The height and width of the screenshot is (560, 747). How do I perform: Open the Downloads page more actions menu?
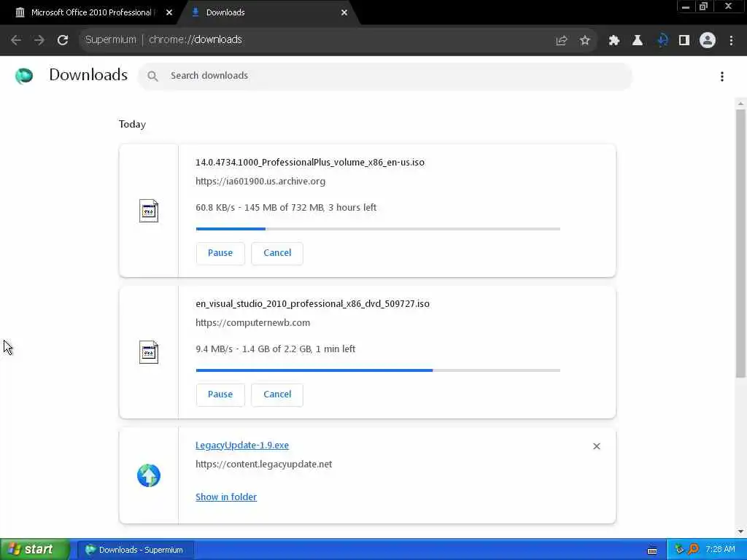722,77
